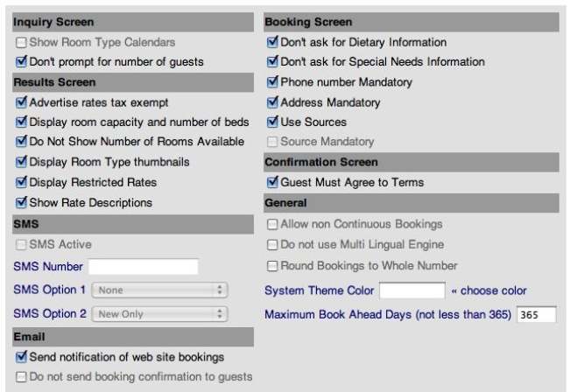Open the SMS Option 2 dropdown
Viewport: 577px width, 392px height.
point(159,314)
